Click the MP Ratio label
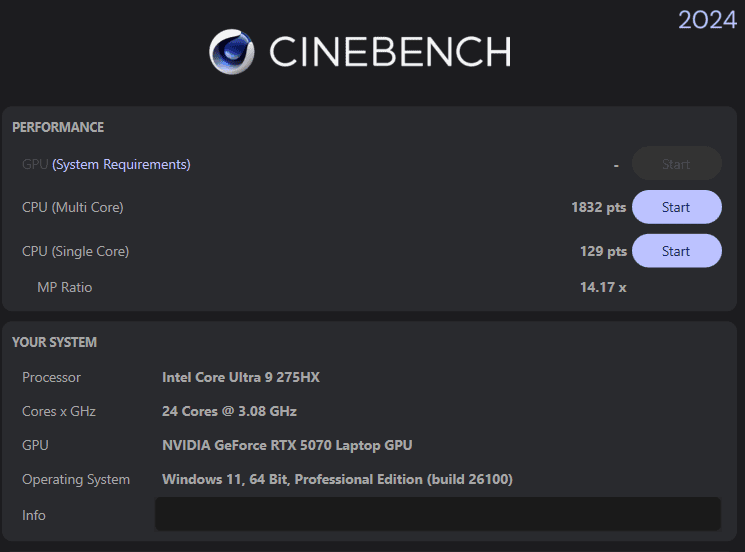745x552 pixels. pos(65,287)
